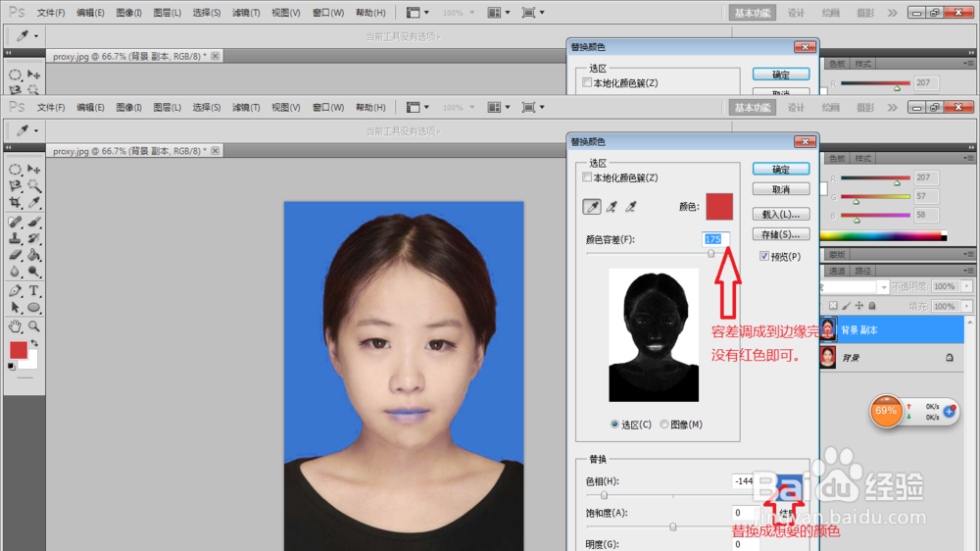Open 编辑(E) menu in upper window
The width and height of the screenshot is (980, 551).
(x=90, y=13)
